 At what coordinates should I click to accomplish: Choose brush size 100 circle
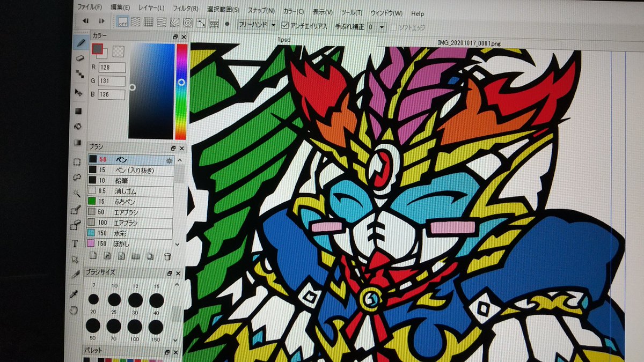(135, 327)
